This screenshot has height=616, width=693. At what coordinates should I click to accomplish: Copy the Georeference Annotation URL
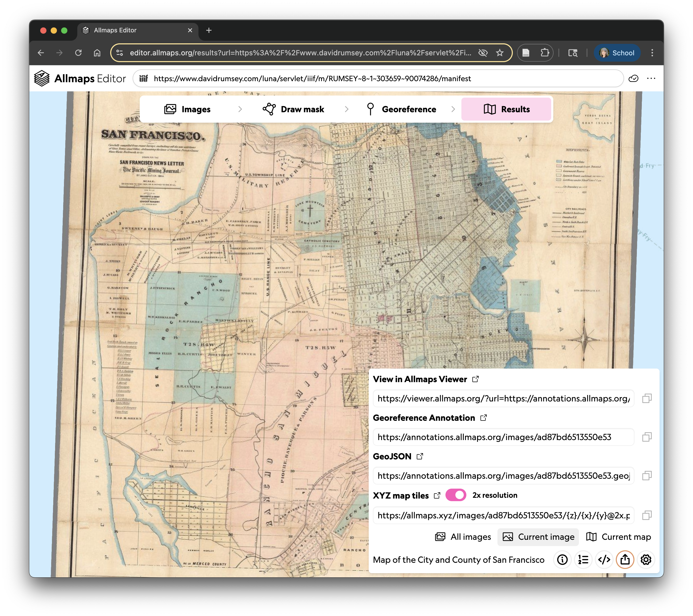pyautogui.click(x=647, y=437)
